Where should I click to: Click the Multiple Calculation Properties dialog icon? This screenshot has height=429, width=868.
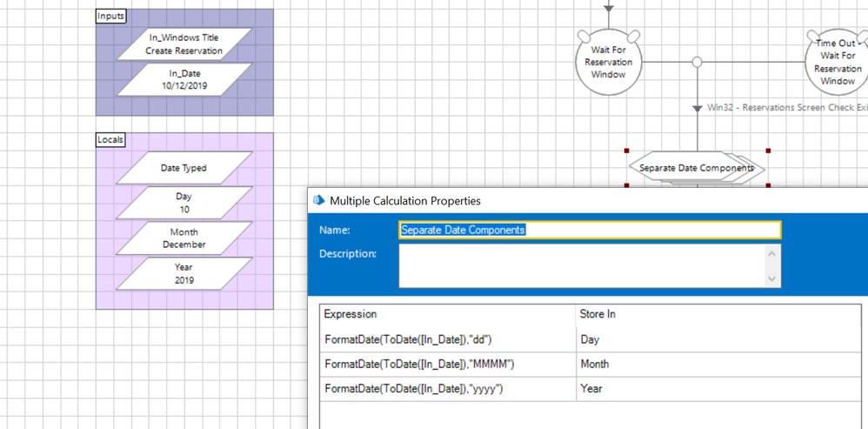pos(318,200)
